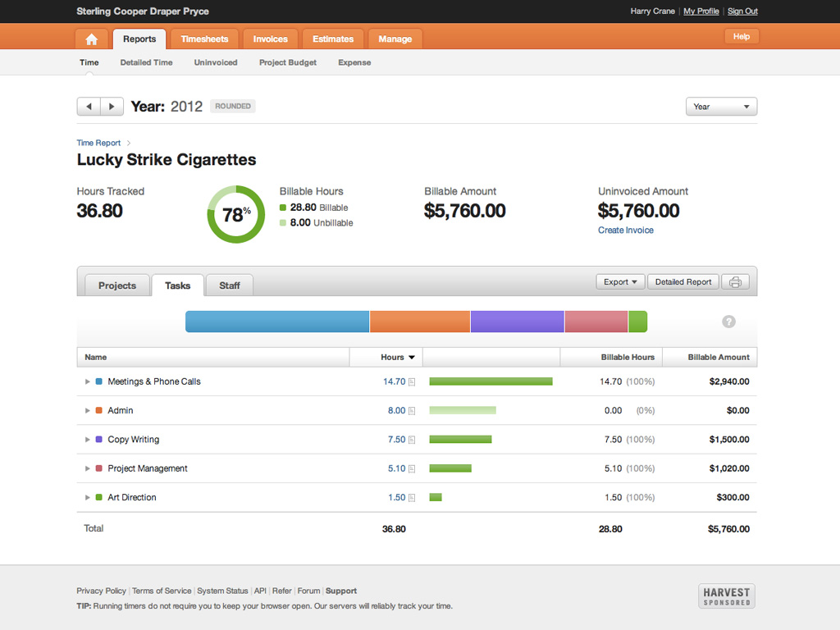The height and width of the screenshot is (630, 840).
Task: Click the ROUNDED badge
Action: coord(232,106)
